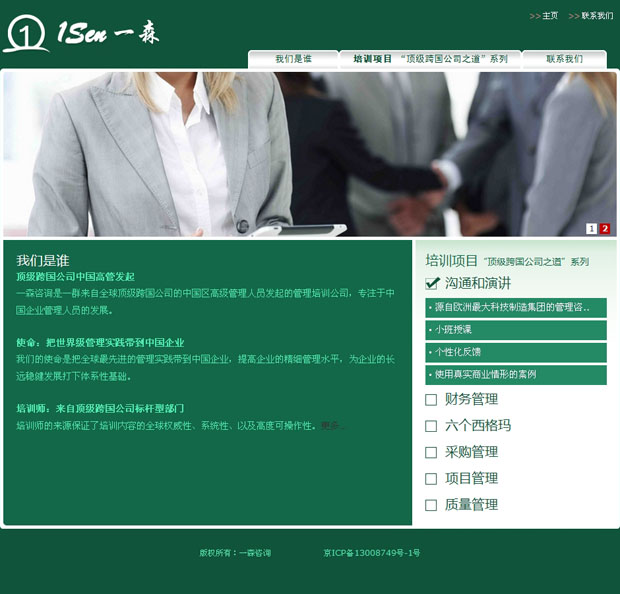Image resolution: width=620 pixels, height=594 pixels.
Task: Click the checked box beside 沟通和演讲
Action: pyautogui.click(x=432, y=283)
